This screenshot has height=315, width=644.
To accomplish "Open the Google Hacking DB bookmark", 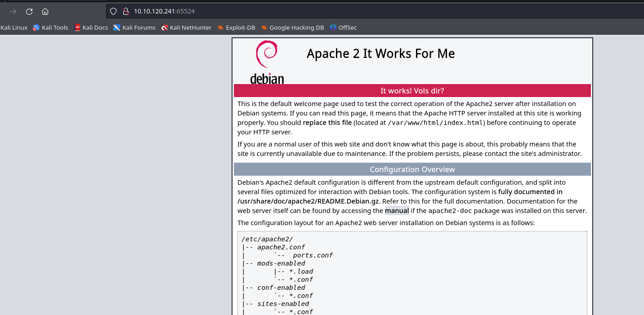I will coord(292,27).
